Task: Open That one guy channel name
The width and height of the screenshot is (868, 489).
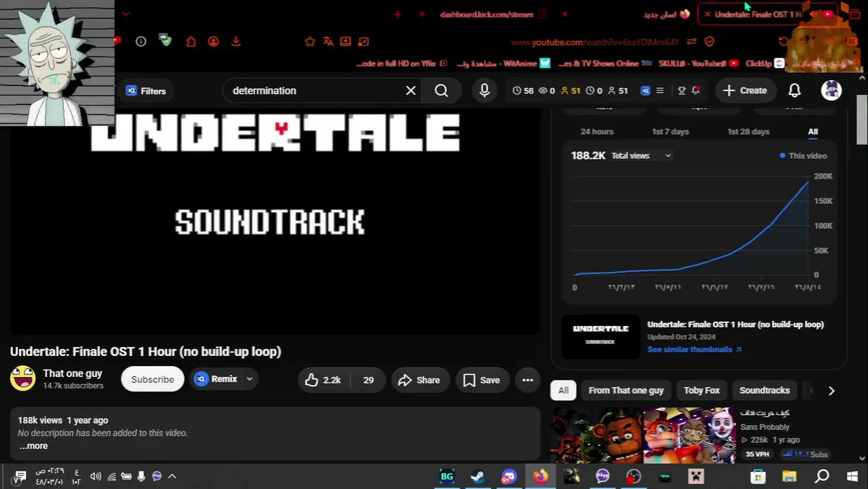Action: tap(73, 374)
